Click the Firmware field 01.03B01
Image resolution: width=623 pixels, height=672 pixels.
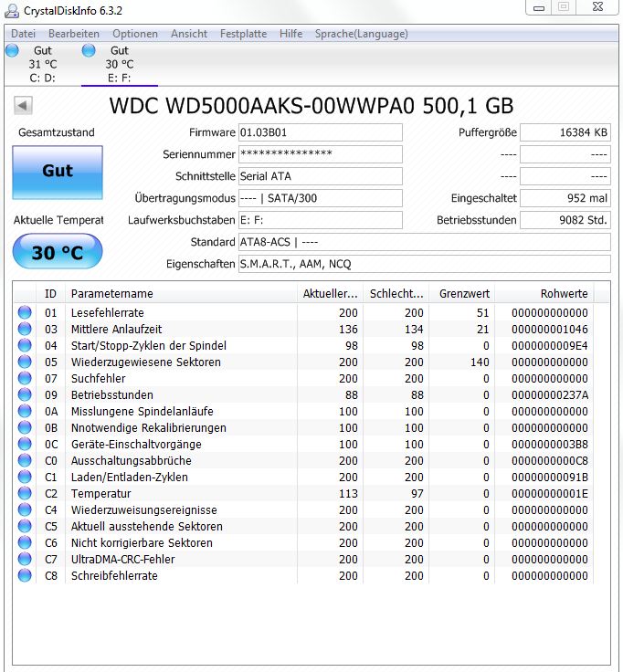pyautogui.click(x=321, y=132)
